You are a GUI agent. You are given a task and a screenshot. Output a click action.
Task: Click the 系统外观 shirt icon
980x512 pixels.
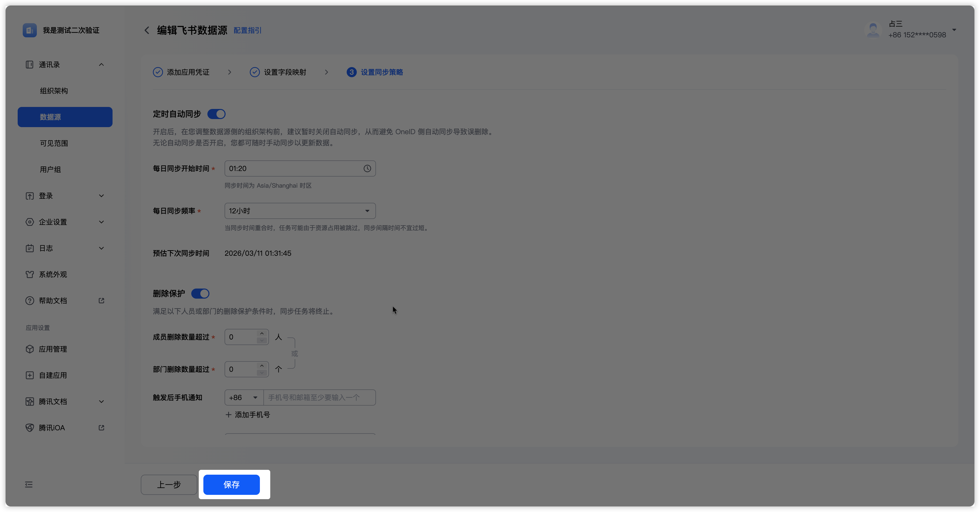(30, 274)
